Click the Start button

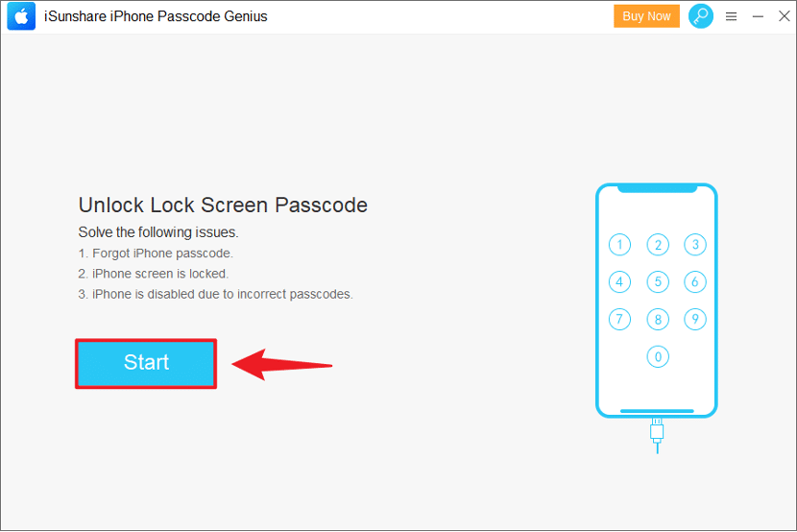(146, 363)
